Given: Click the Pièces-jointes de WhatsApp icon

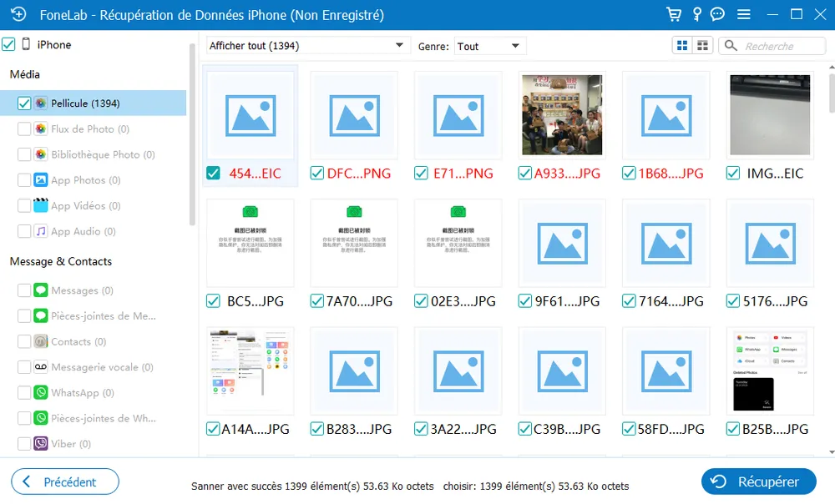Looking at the screenshot, I should [x=41, y=418].
